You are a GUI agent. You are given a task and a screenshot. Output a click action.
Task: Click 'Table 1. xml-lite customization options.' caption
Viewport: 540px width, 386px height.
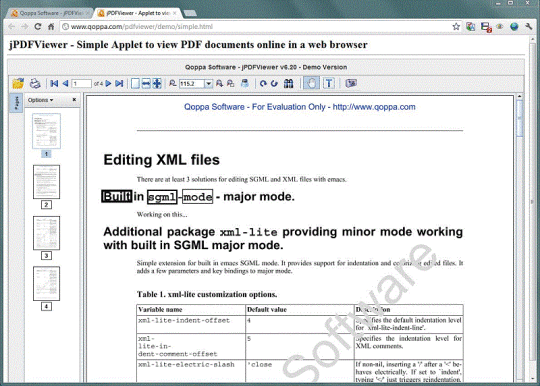[207, 294]
